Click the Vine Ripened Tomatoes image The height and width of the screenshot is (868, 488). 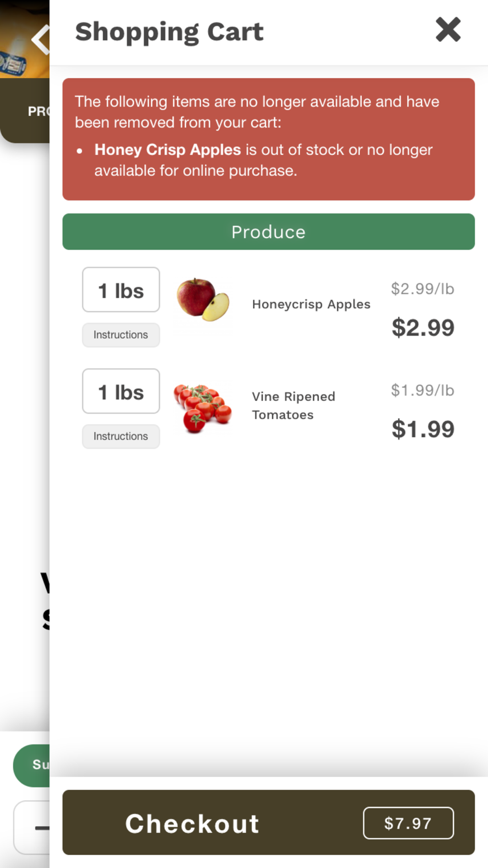203,408
